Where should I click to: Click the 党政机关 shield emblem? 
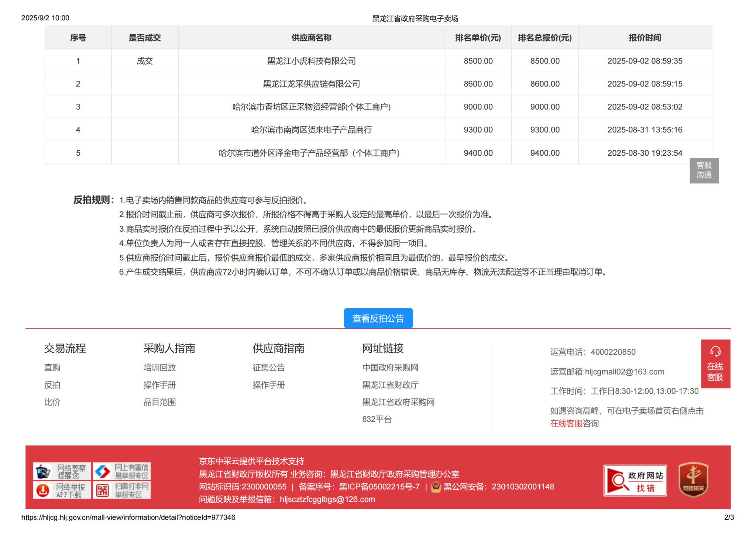[693, 480]
